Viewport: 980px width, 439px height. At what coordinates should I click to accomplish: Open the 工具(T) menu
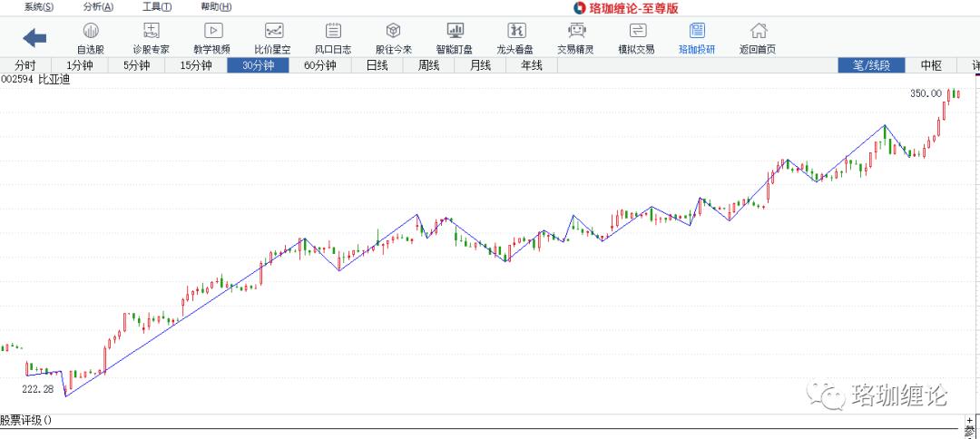[x=157, y=7]
